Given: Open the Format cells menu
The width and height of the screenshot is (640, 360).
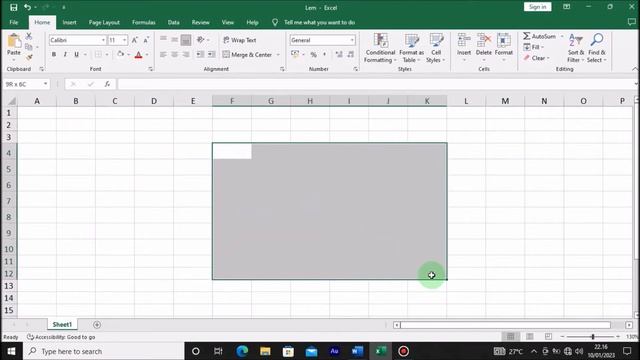Looking at the screenshot, I should [x=504, y=48].
